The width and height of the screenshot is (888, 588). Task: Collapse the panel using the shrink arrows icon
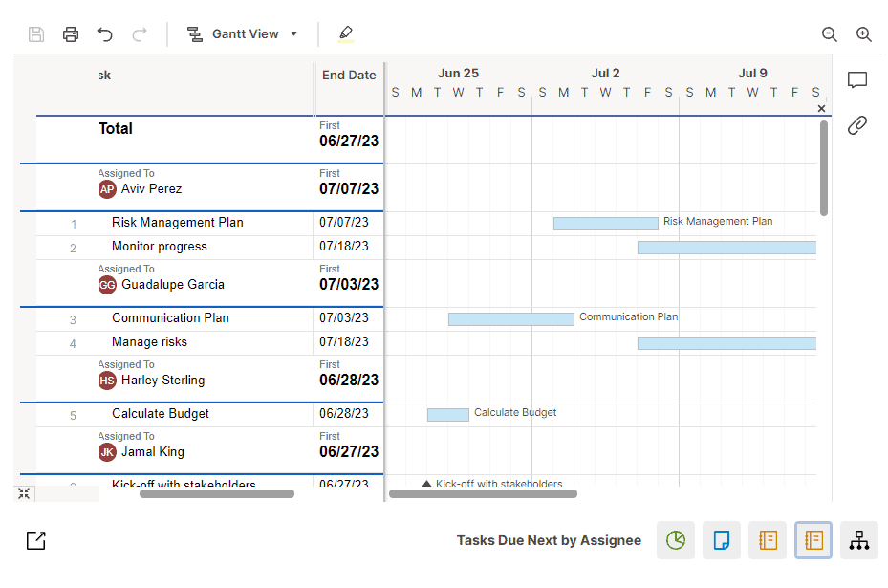click(x=24, y=493)
